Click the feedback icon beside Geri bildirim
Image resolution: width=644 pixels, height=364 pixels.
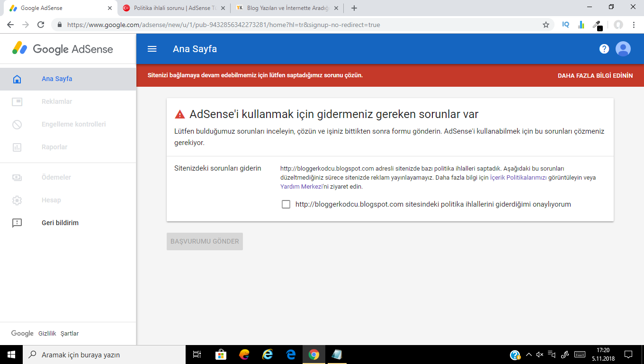click(x=17, y=223)
